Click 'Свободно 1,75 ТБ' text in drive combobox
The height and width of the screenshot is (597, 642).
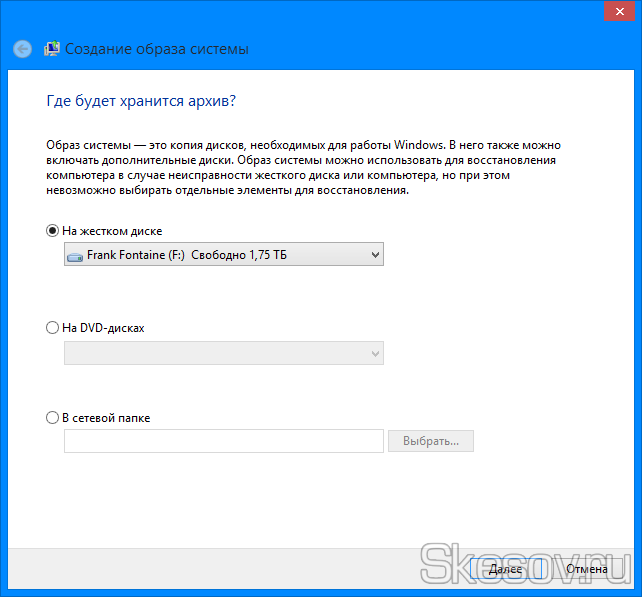pos(238,256)
